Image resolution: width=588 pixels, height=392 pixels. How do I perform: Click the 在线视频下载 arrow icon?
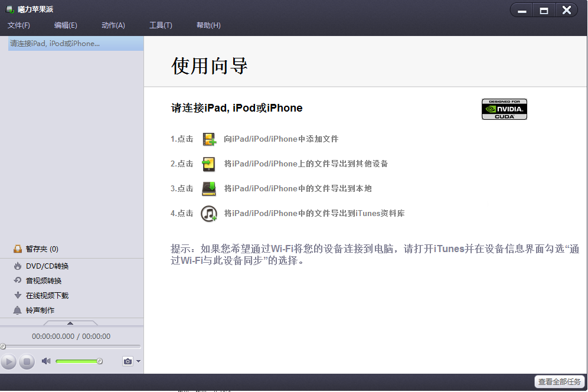tap(18, 295)
